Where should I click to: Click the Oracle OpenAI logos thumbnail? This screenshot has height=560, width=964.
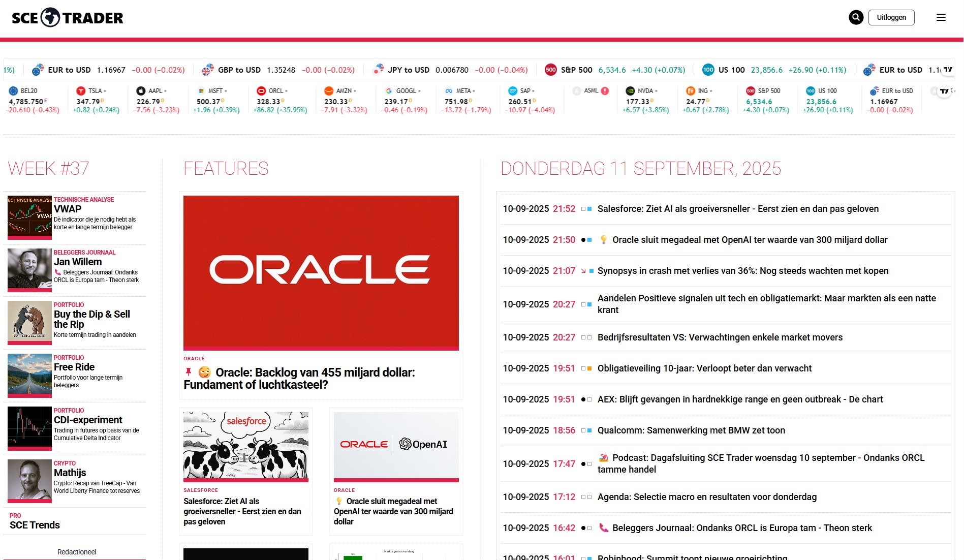point(396,447)
